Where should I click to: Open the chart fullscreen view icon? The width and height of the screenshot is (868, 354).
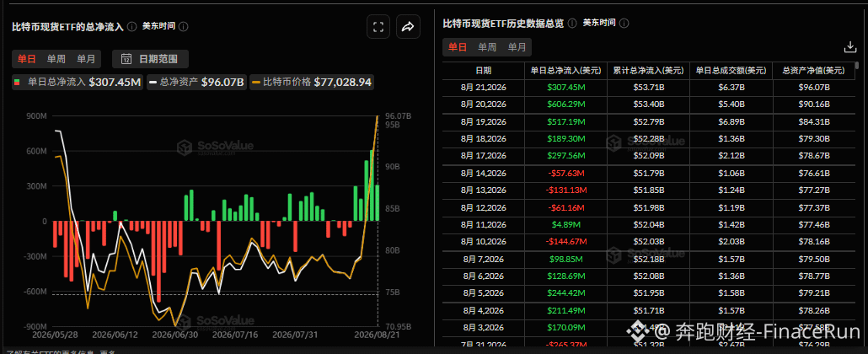pyautogui.click(x=378, y=27)
